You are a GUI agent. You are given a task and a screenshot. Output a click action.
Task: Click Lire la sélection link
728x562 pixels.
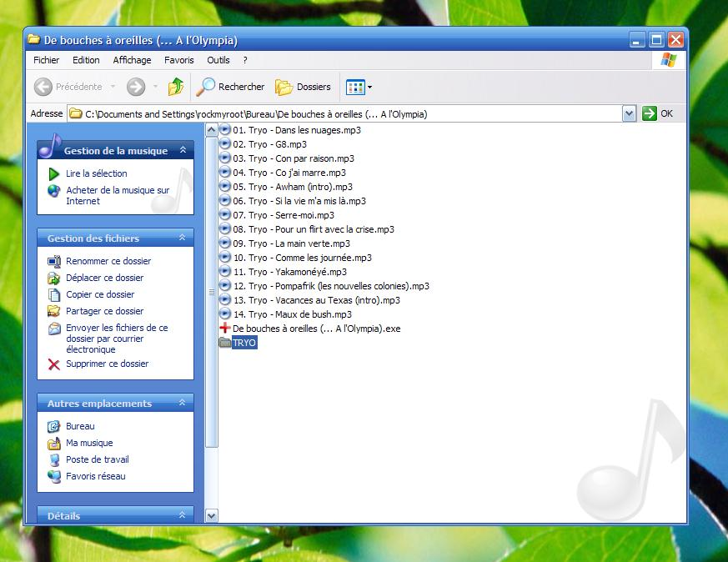click(x=97, y=173)
